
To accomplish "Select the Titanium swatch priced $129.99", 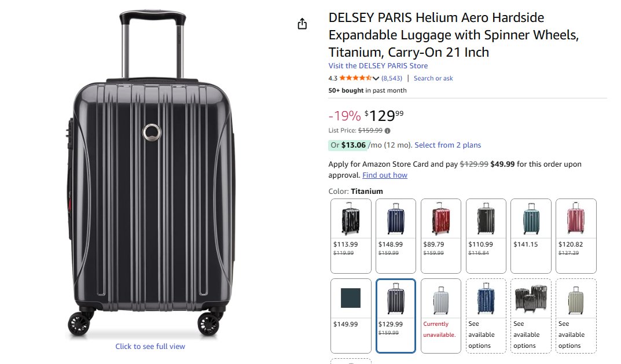I will click(x=396, y=315).
